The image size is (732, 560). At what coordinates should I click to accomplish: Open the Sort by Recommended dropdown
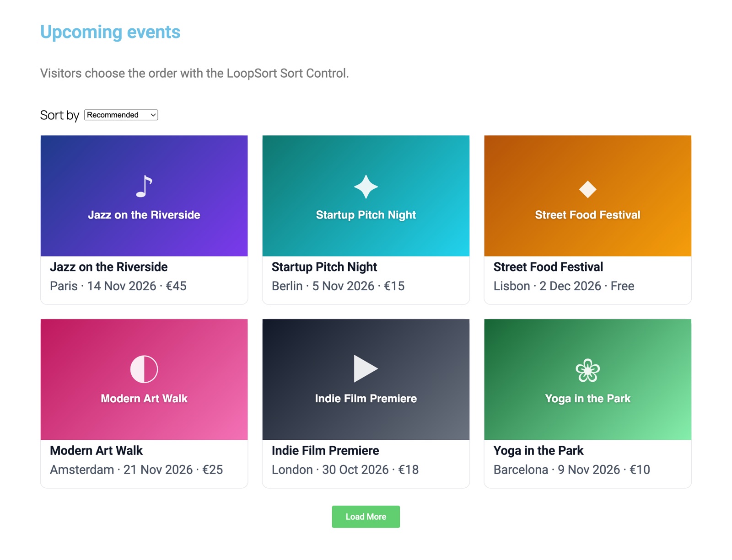coord(121,115)
